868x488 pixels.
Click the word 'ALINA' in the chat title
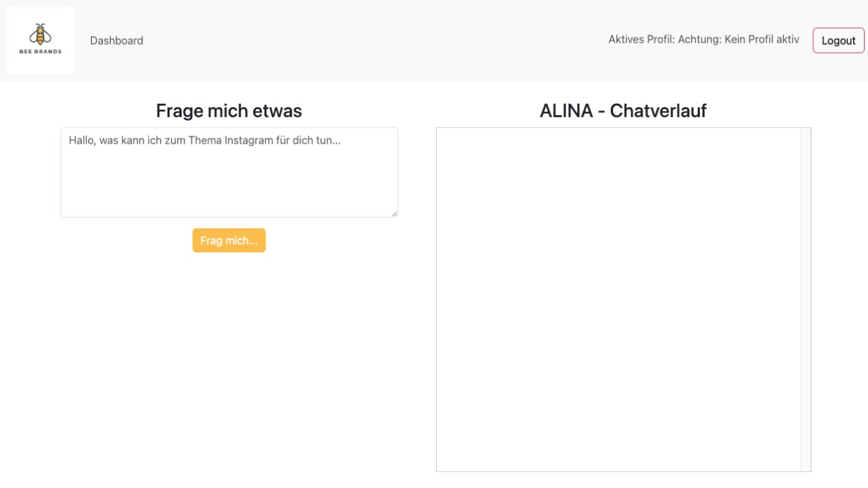pos(566,110)
